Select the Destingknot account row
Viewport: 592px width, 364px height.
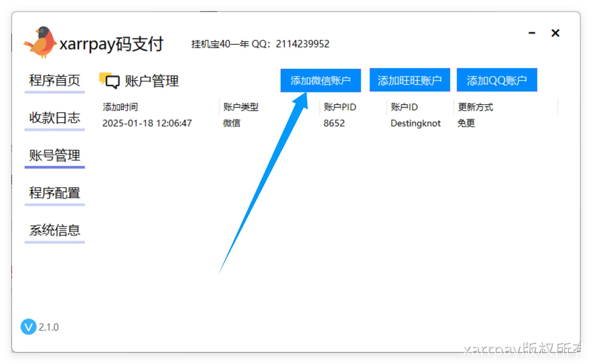pos(416,123)
